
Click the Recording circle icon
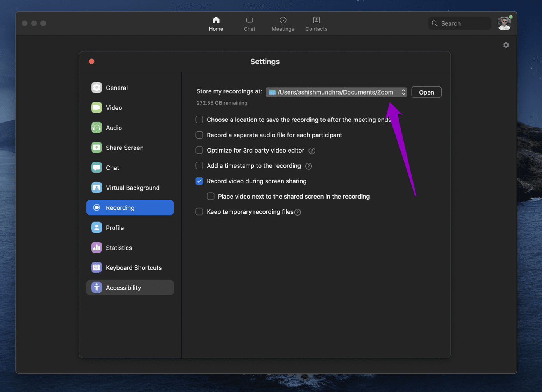[x=97, y=207]
